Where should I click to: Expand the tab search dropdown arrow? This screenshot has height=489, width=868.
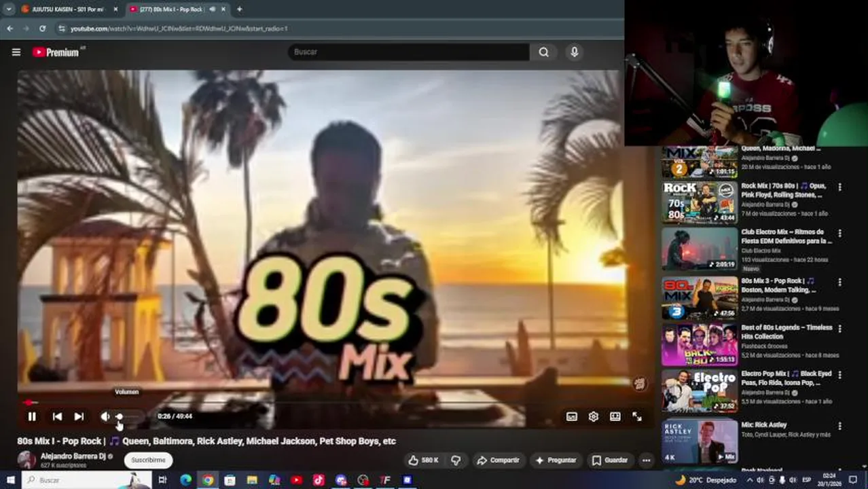(9, 9)
